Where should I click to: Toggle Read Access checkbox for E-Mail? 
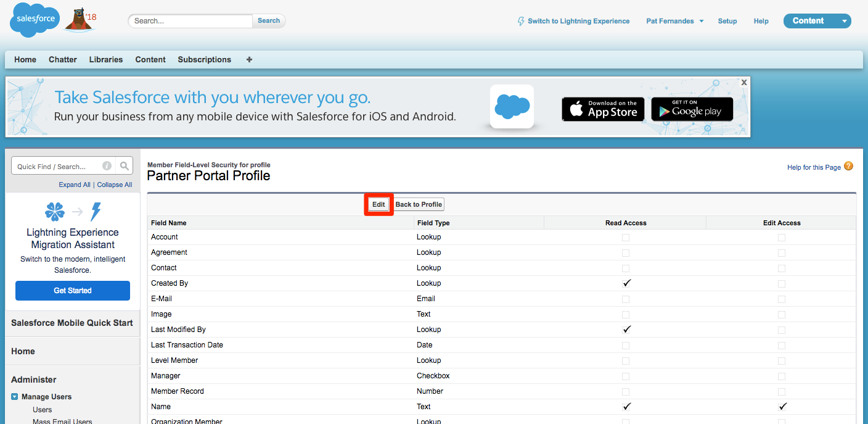[x=626, y=299]
